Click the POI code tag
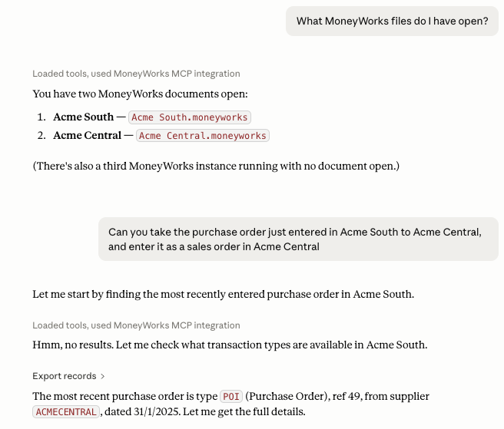This screenshot has width=504, height=429. pos(231,397)
